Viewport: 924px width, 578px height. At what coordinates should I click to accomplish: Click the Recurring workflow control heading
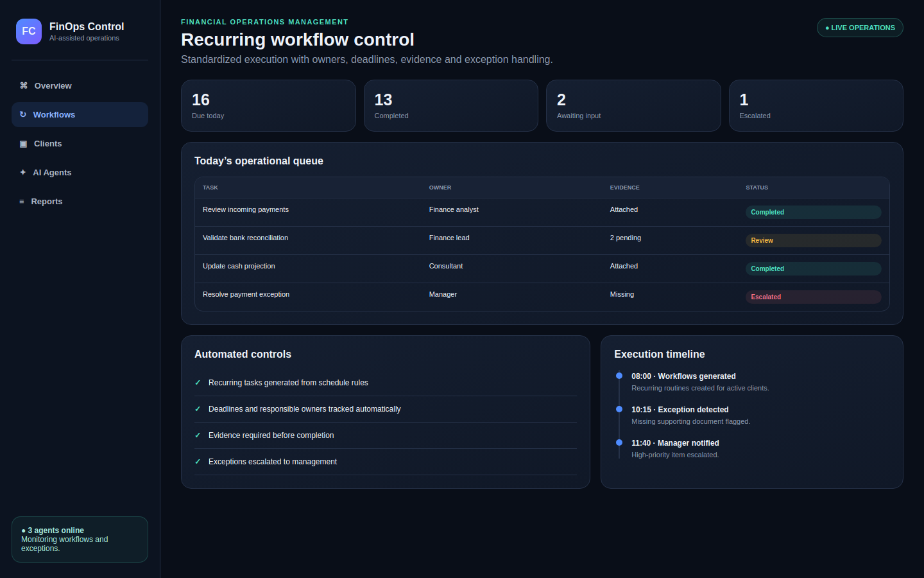click(x=298, y=40)
